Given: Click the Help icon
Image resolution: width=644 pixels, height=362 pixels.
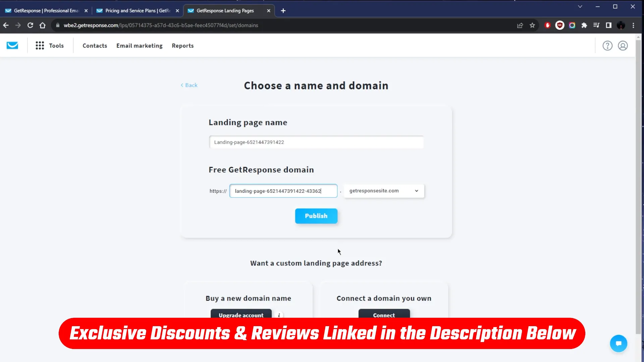Looking at the screenshot, I should pyautogui.click(x=608, y=46).
